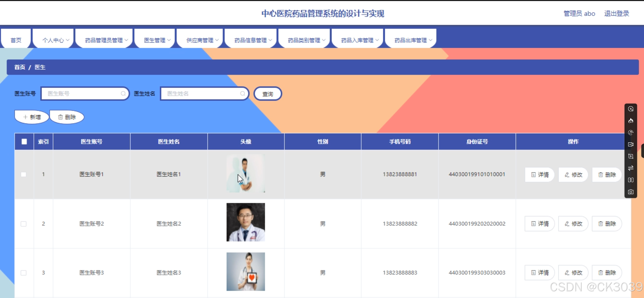Image resolution: width=644 pixels, height=298 pixels.
Task: Click the disc record icon atop right toolbar
Action: tap(631, 109)
